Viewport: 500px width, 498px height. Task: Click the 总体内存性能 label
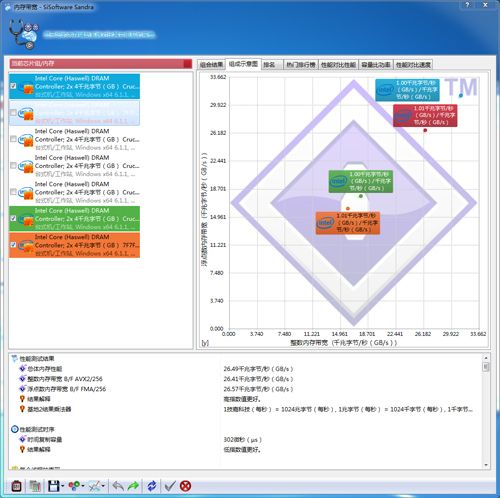[44, 369]
